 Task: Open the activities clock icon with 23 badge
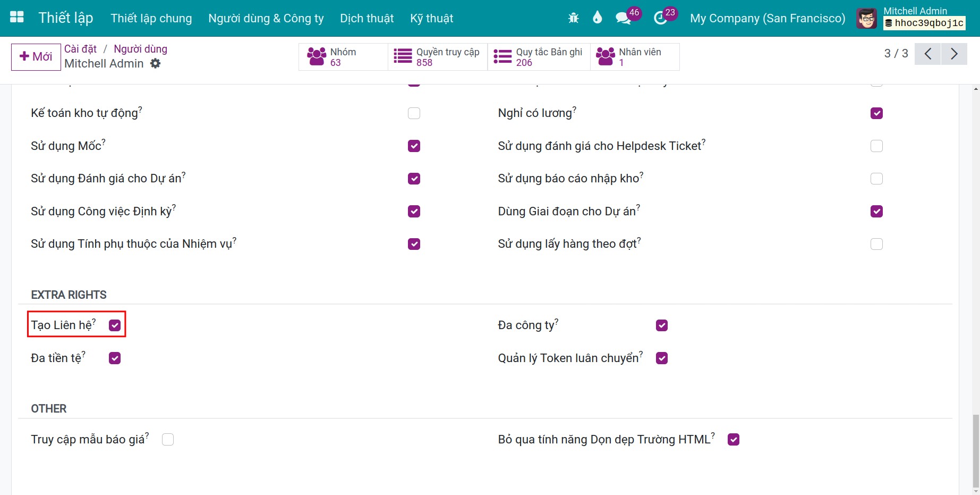pos(660,18)
